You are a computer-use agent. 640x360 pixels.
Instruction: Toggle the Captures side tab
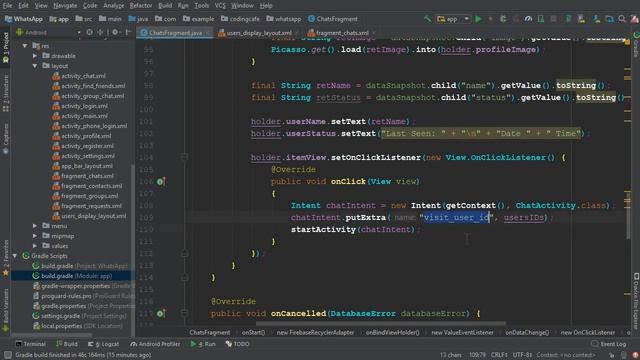pos(6,139)
